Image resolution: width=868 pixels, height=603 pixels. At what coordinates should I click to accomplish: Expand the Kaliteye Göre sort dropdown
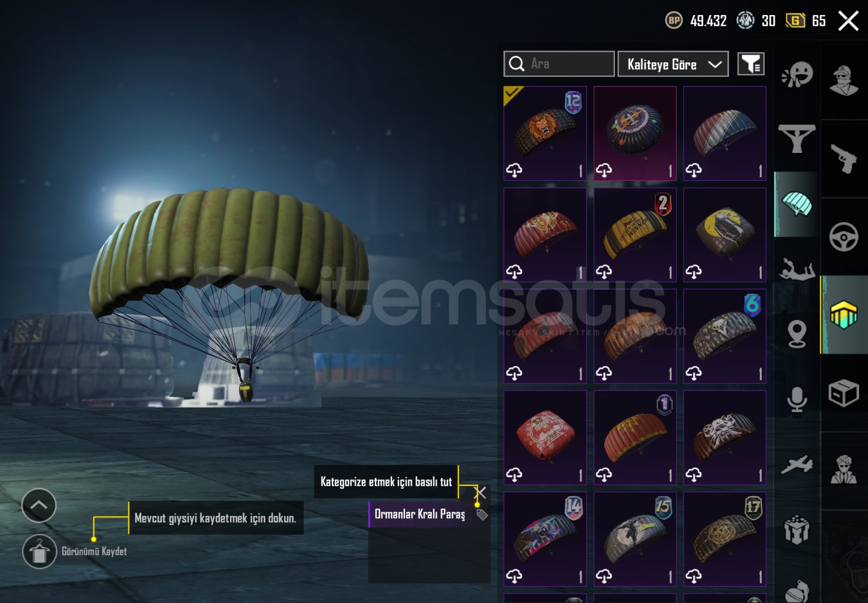click(x=673, y=64)
